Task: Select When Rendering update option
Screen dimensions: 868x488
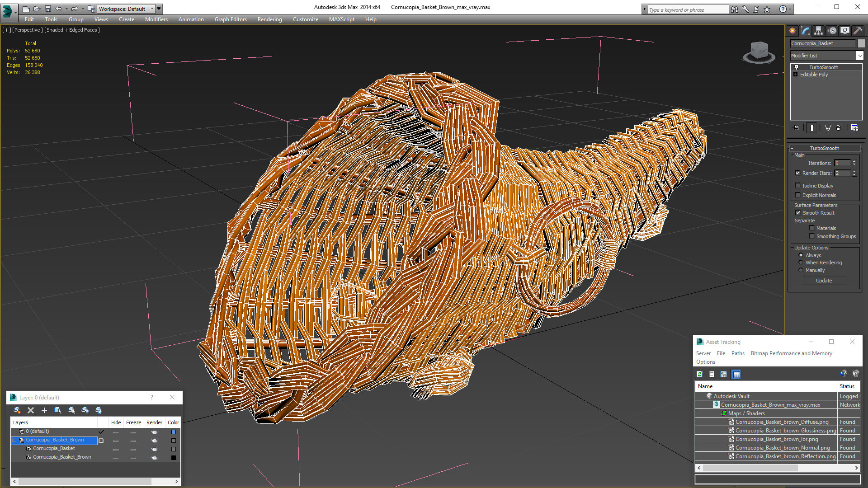Action: (801, 263)
